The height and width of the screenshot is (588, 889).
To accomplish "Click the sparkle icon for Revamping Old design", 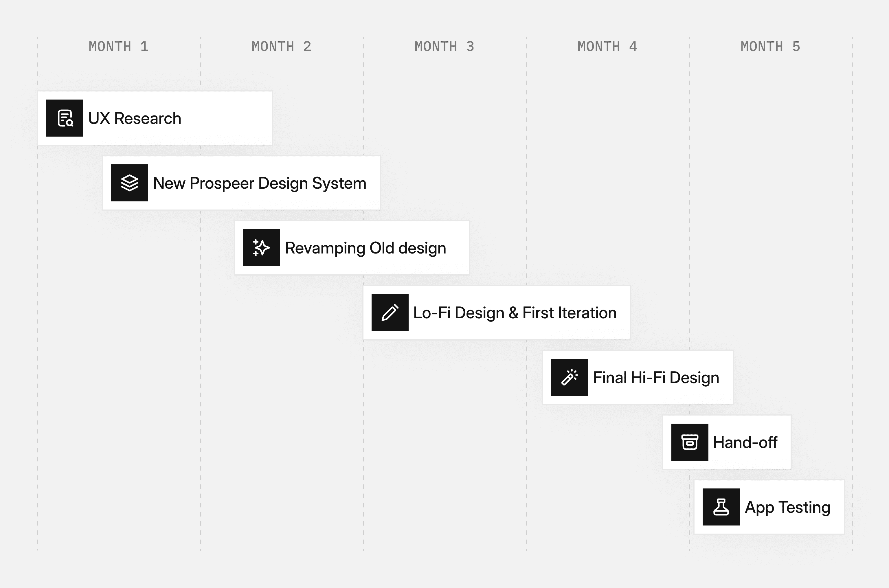I will (x=262, y=248).
